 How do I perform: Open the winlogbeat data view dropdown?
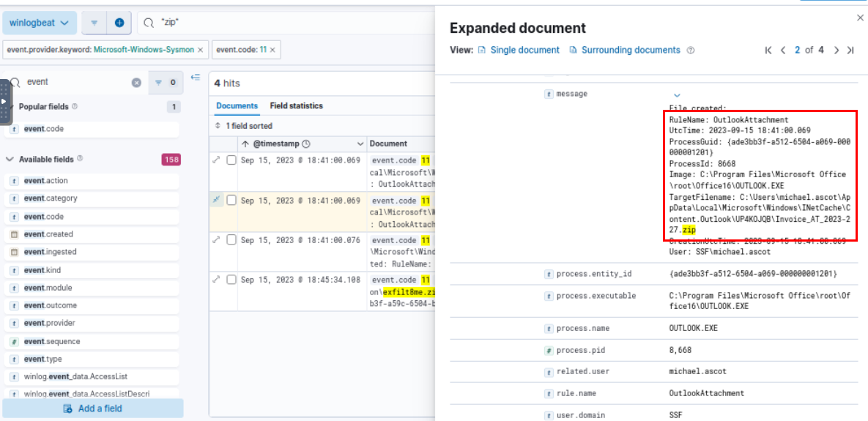point(40,23)
